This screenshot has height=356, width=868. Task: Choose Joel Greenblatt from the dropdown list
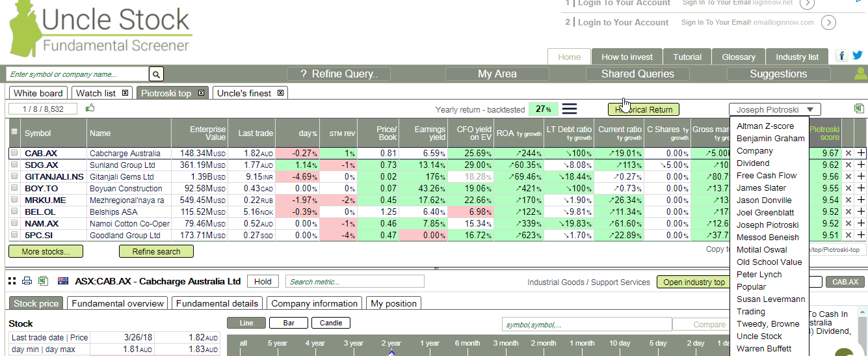click(769, 213)
